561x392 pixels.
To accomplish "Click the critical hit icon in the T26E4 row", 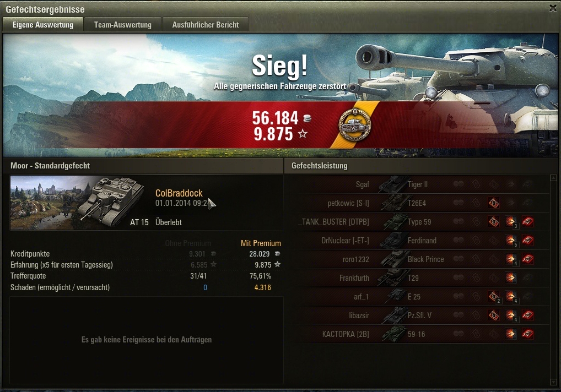I will tap(494, 203).
